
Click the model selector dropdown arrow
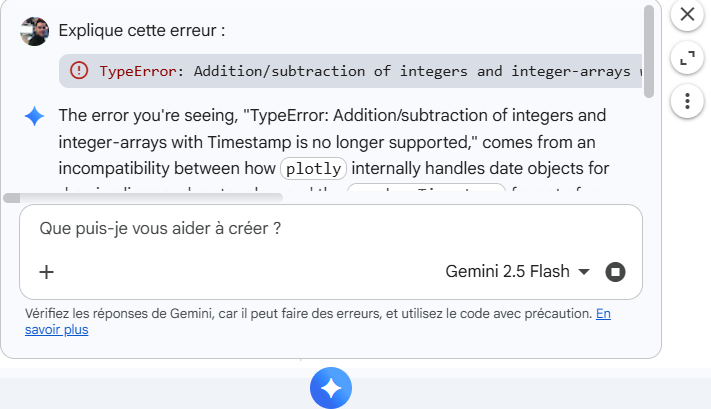tap(584, 272)
